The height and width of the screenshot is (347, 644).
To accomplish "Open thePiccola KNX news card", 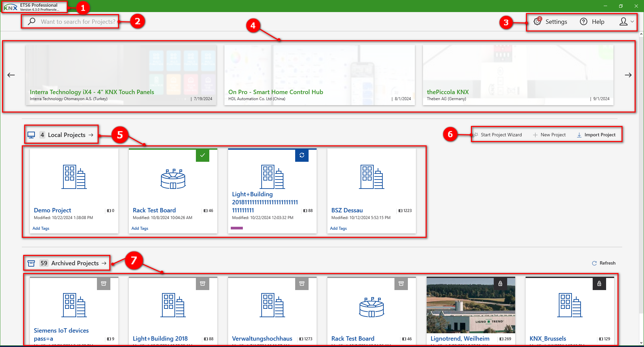I will coord(518,75).
